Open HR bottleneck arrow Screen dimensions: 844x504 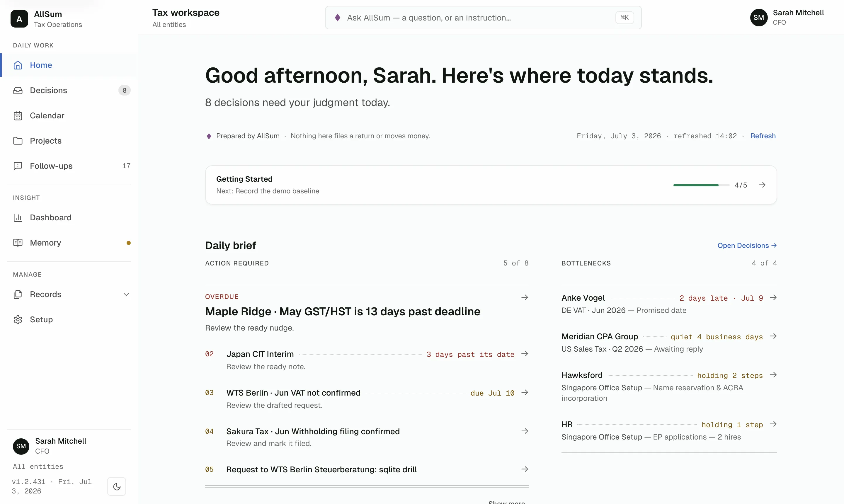[773, 424]
